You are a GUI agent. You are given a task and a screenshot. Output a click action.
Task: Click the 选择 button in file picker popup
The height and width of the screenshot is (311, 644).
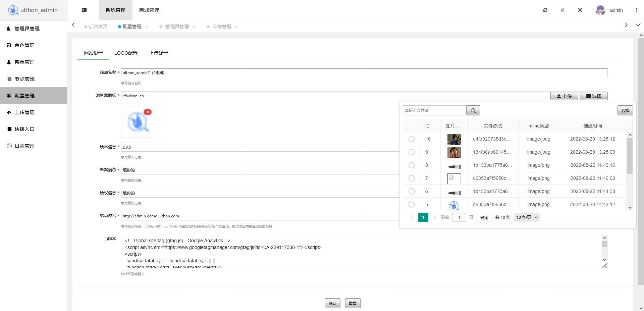pyautogui.click(x=625, y=110)
